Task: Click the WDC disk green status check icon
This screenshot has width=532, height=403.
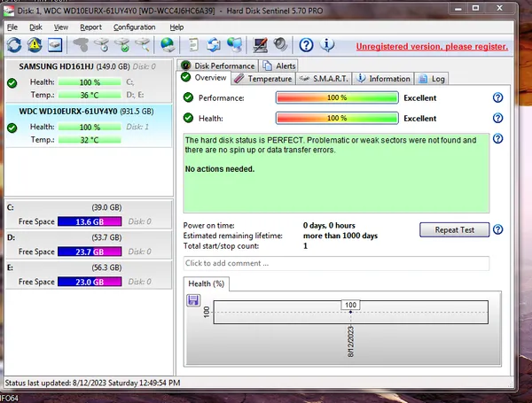Action: 12,128
